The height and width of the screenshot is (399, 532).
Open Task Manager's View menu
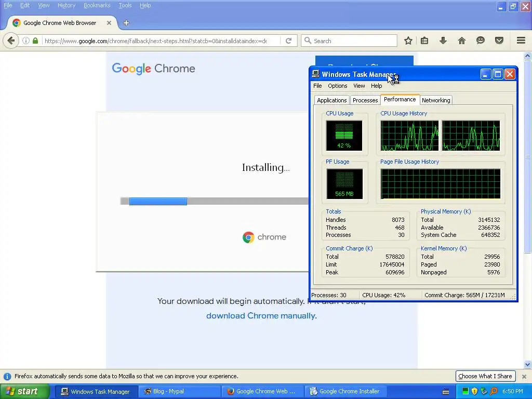(x=359, y=86)
